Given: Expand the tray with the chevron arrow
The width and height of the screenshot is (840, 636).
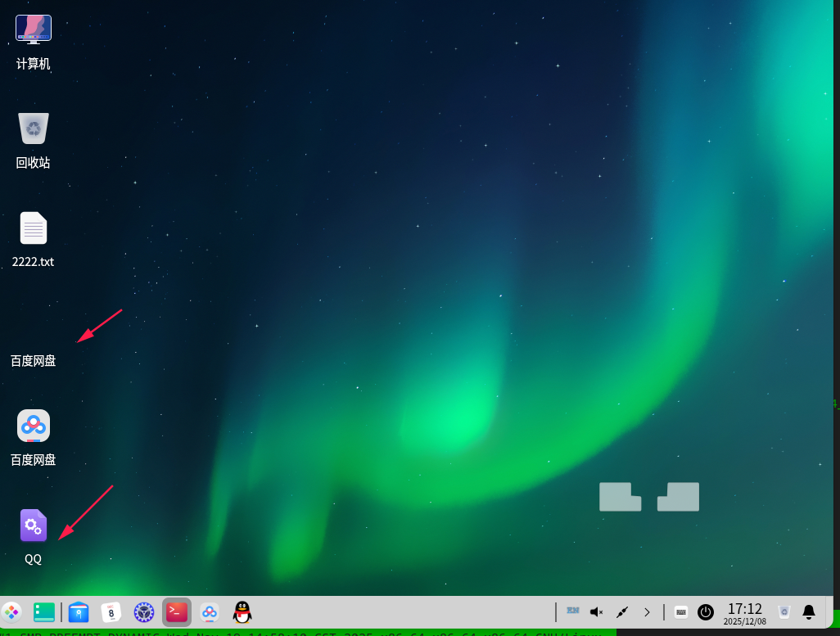Looking at the screenshot, I should [x=647, y=611].
